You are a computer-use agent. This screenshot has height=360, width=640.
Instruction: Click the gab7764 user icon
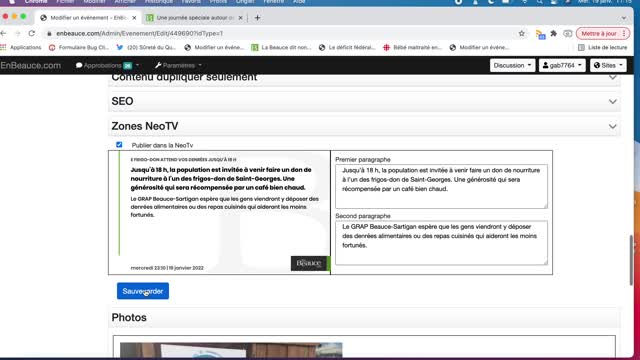545,65
